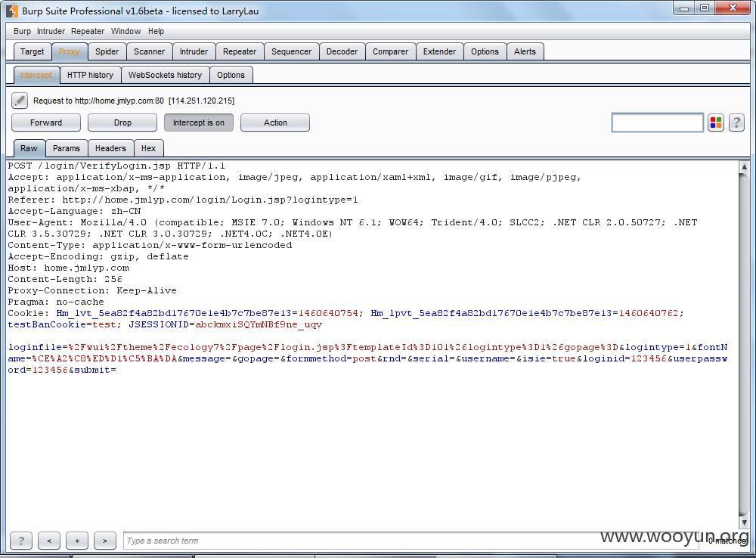Click the 'Accept-Language: zh-CN' header line
This screenshot has height=558, width=756.
pos(74,211)
